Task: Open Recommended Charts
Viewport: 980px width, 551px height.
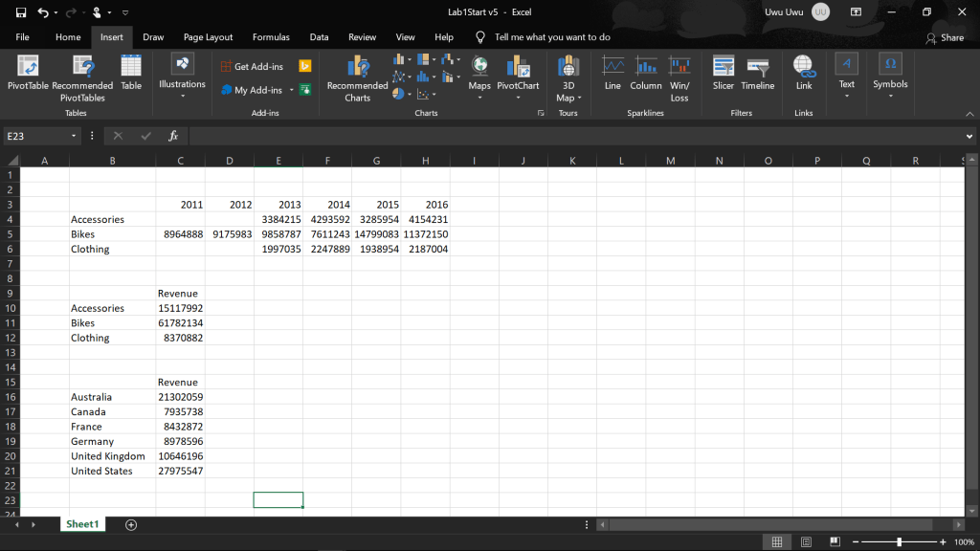Action: (357, 77)
